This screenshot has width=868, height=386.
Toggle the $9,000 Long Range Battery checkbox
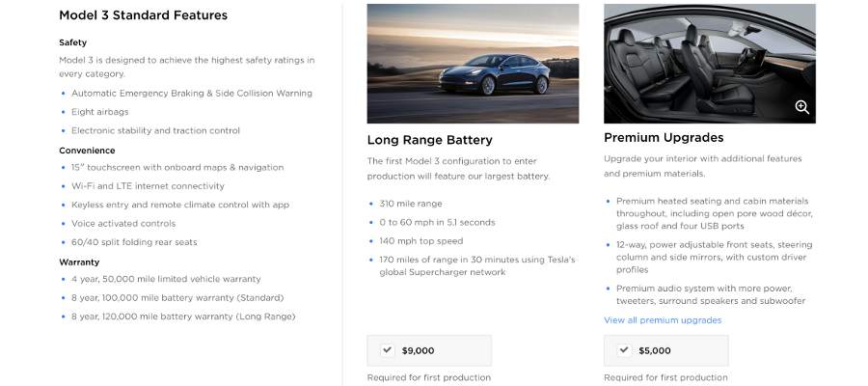point(388,350)
